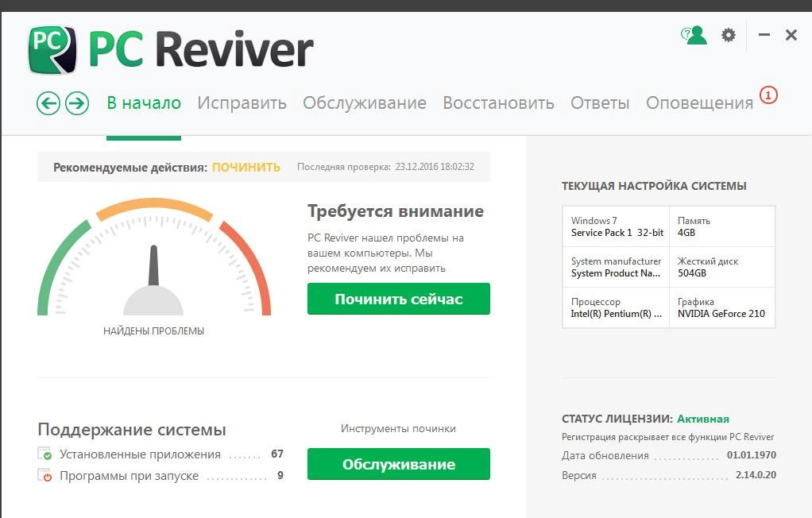Click the System manufacturer cell
Viewport: 812px width, 518px height.
tap(617, 267)
